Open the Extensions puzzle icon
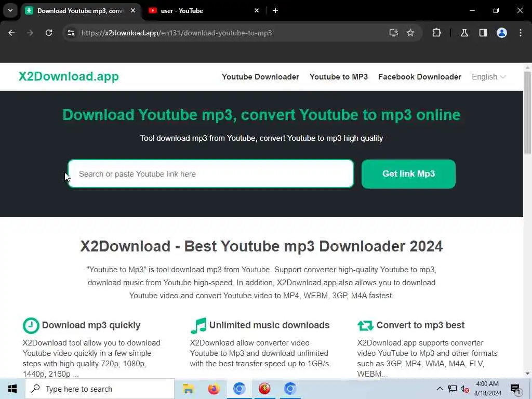The height and width of the screenshot is (399, 532). pos(436,33)
